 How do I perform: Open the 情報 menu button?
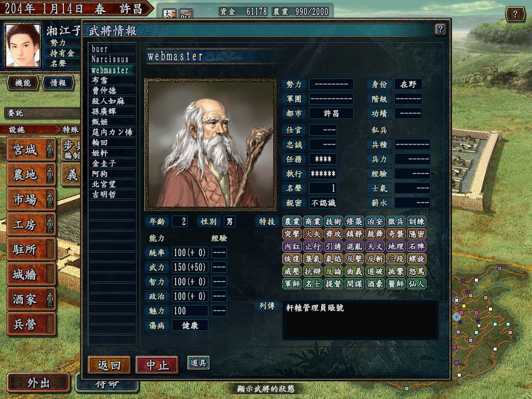pos(58,83)
